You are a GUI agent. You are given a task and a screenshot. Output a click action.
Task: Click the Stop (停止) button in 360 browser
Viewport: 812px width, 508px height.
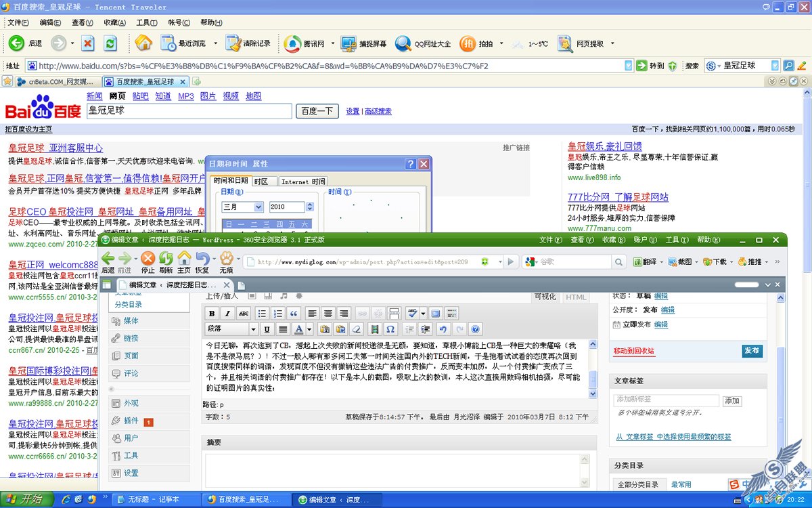point(148,262)
